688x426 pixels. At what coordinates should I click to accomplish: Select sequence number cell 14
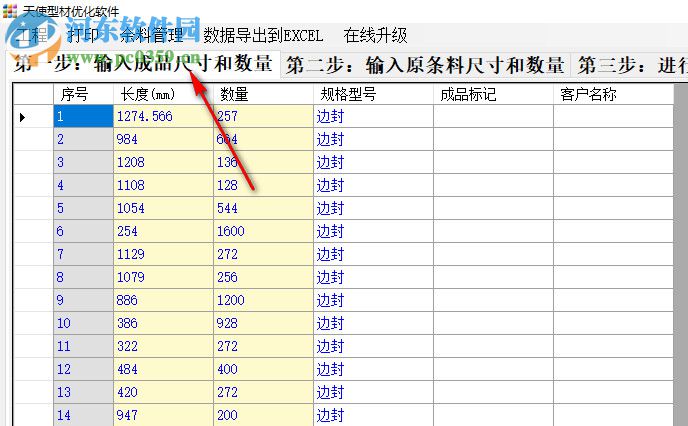(x=83, y=415)
